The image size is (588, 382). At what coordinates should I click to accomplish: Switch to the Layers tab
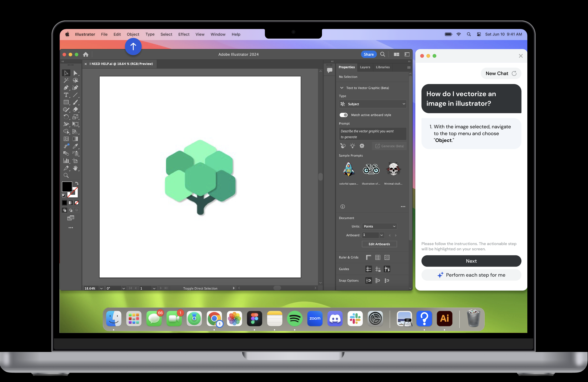[365, 67]
